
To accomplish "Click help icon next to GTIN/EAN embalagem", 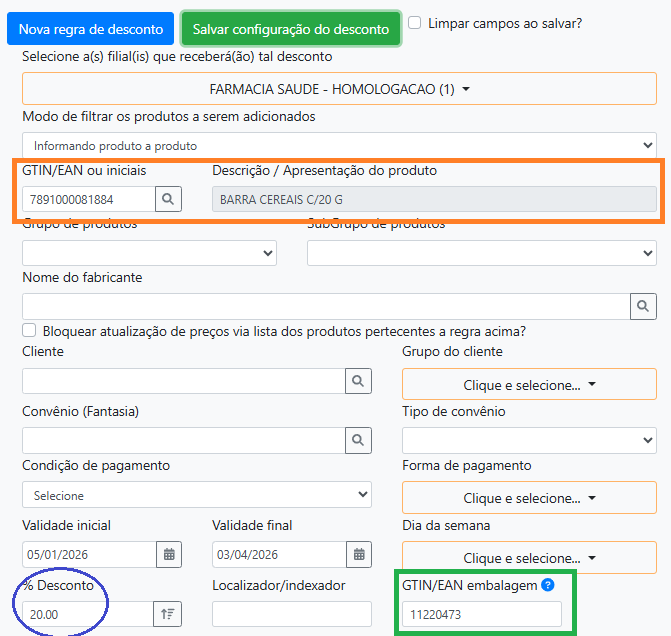I will pos(547,585).
